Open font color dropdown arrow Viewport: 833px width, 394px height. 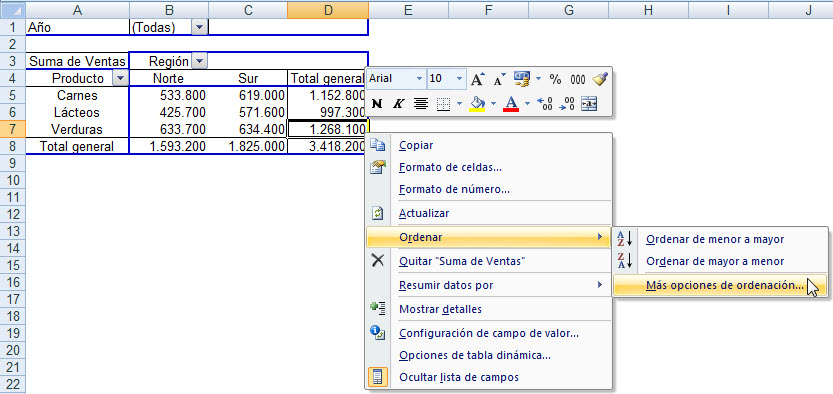[x=528, y=104]
